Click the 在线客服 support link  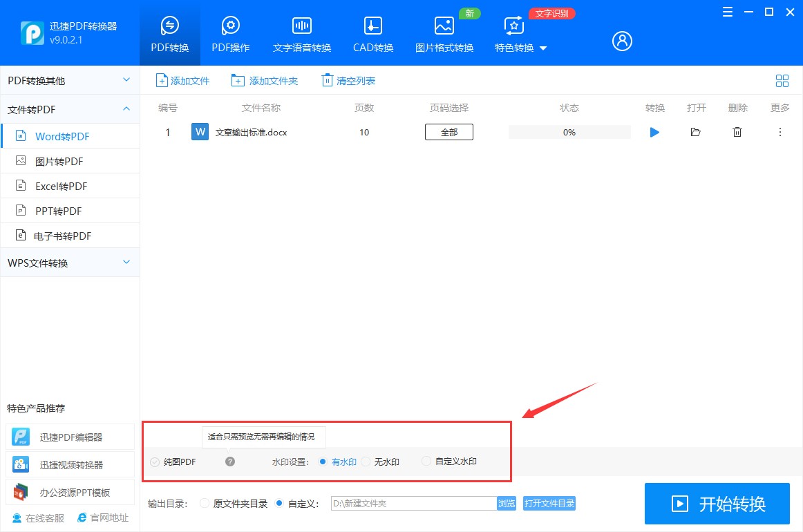(x=39, y=518)
